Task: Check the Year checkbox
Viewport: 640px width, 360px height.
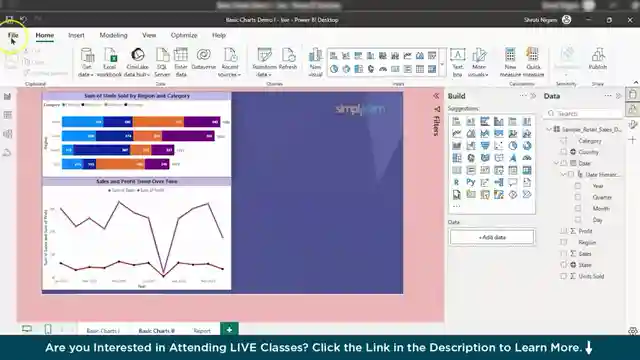Action: pos(578,186)
